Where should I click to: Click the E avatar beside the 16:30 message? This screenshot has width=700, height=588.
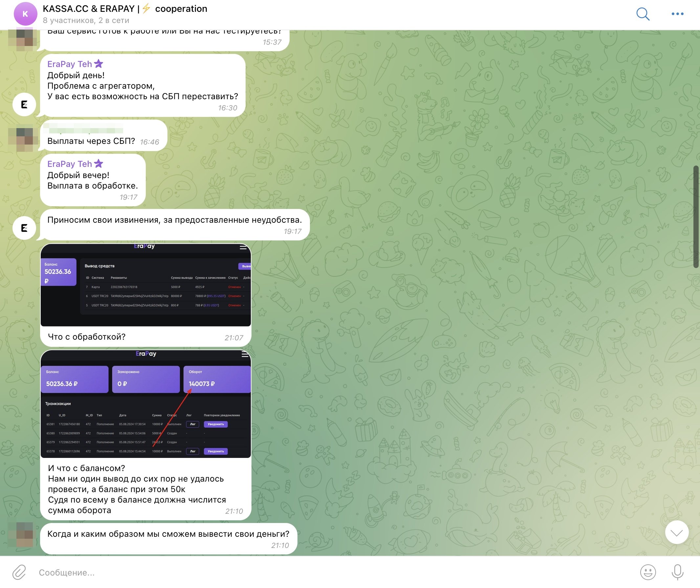click(24, 105)
